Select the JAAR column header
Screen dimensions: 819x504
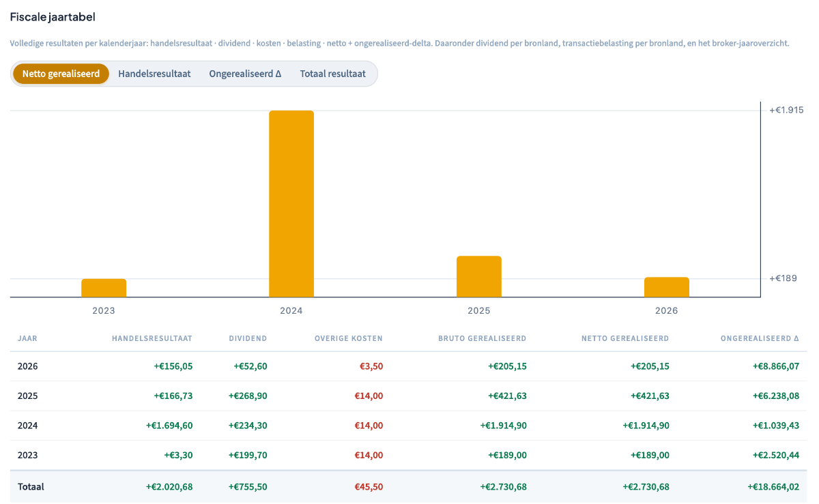pyautogui.click(x=28, y=338)
